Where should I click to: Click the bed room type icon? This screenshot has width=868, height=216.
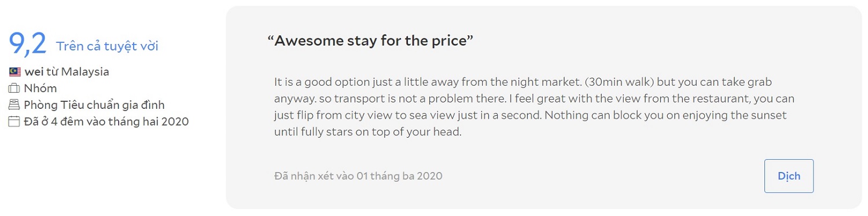point(14,105)
